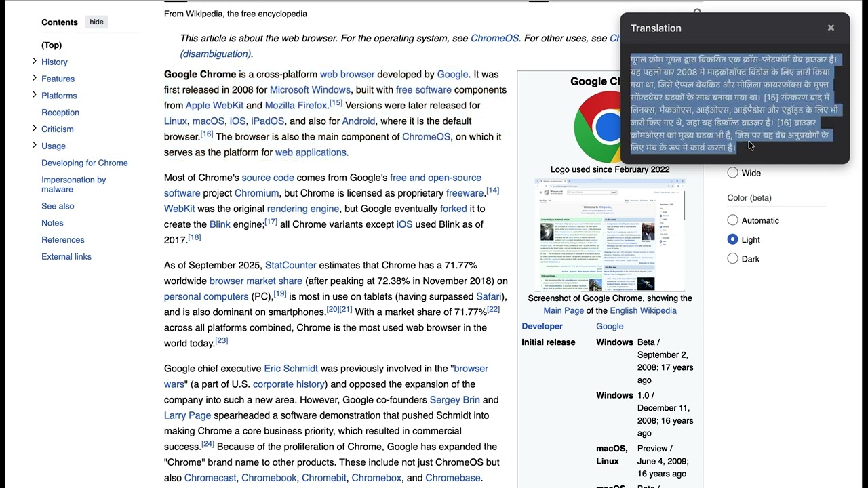Open the Eric Schmidt link

[x=291, y=369]
